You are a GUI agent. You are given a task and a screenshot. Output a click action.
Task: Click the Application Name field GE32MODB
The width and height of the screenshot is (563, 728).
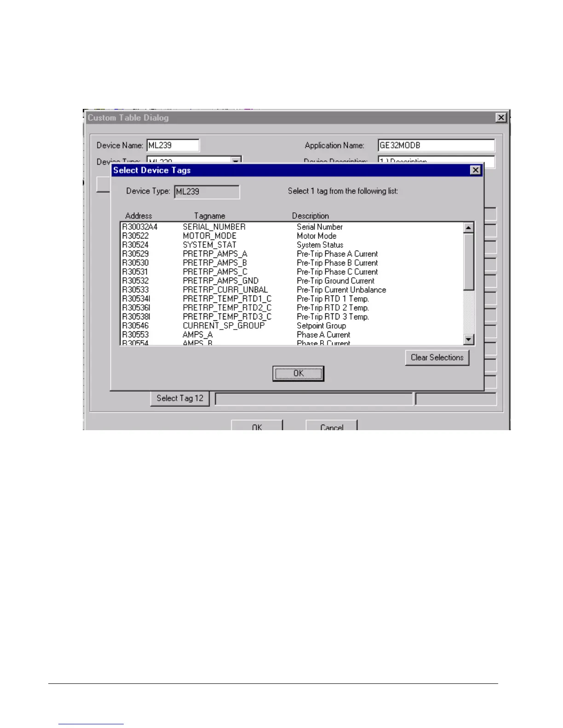point(436,145)
